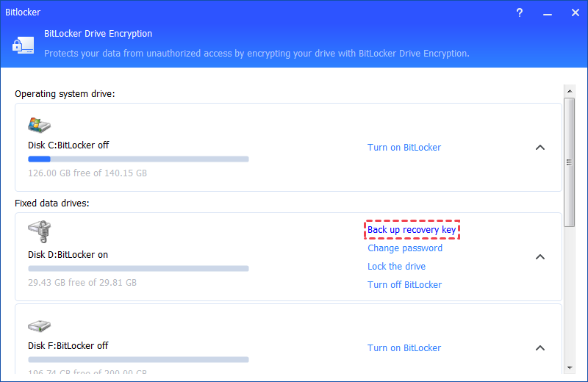Screen dimensions: 588x382
Task: Open the help question mark
Action: 520,12
